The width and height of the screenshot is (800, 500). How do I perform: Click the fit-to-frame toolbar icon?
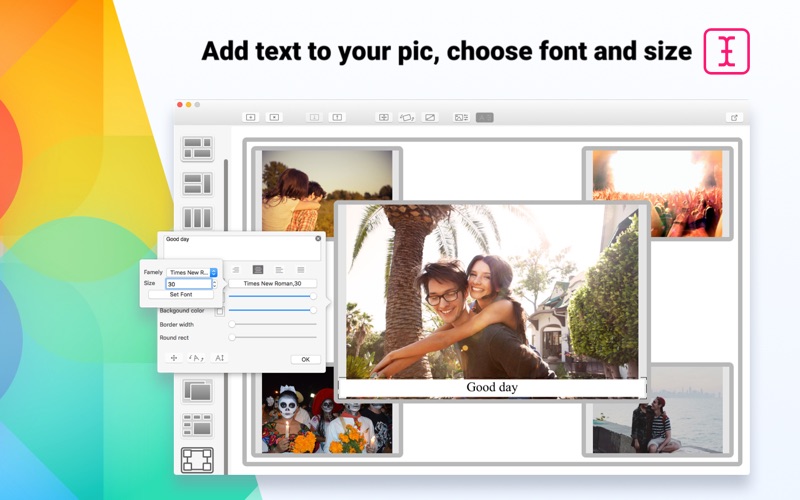(384, 117)
